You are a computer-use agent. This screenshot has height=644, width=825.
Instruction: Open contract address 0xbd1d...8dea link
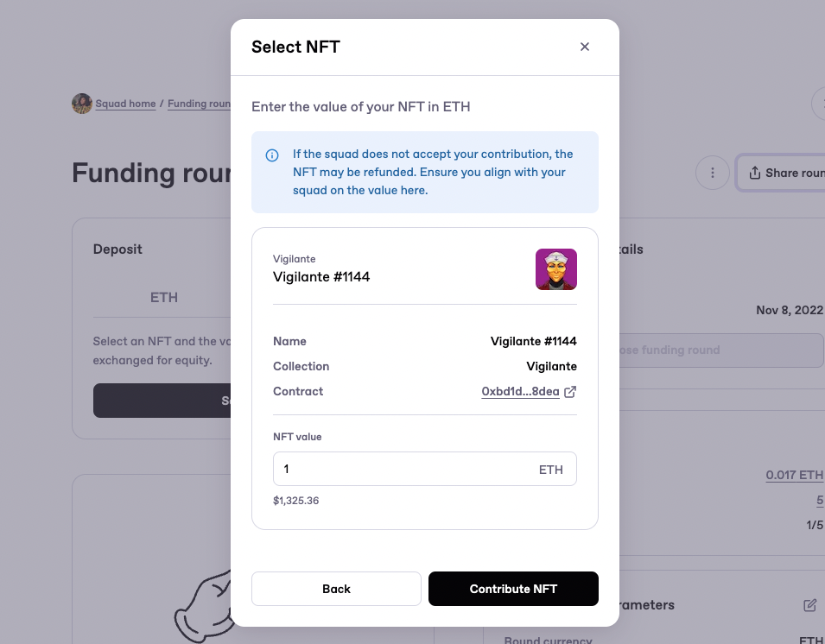pyautogui.click(x=520, y=392)
